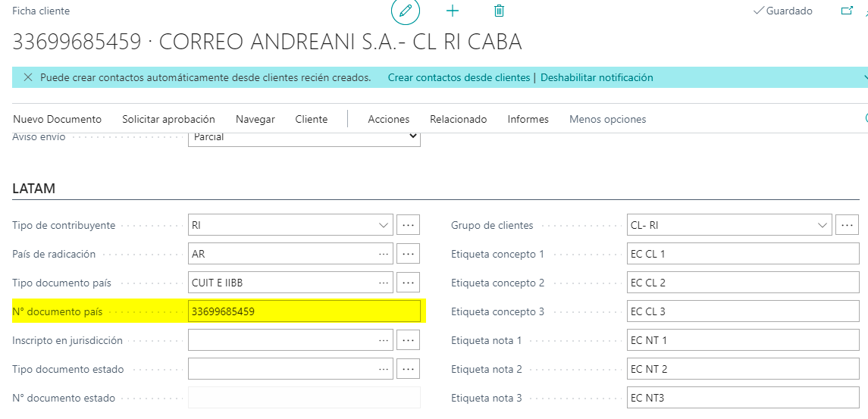This screenshot has width=868, height=419.
Task: Open lookup dots inside Inscripto en jurisdicción field
Action: click(383, 340)
